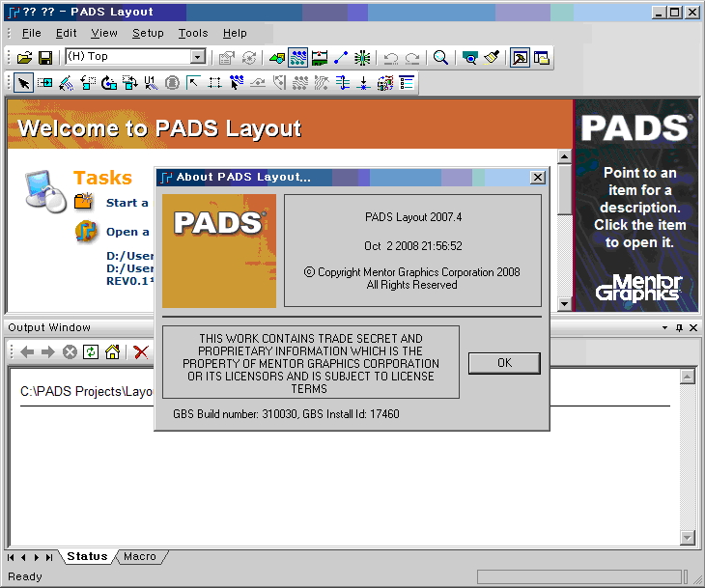Open recent file starting with REV0.1
705x588 pixels.
(129, 281)
